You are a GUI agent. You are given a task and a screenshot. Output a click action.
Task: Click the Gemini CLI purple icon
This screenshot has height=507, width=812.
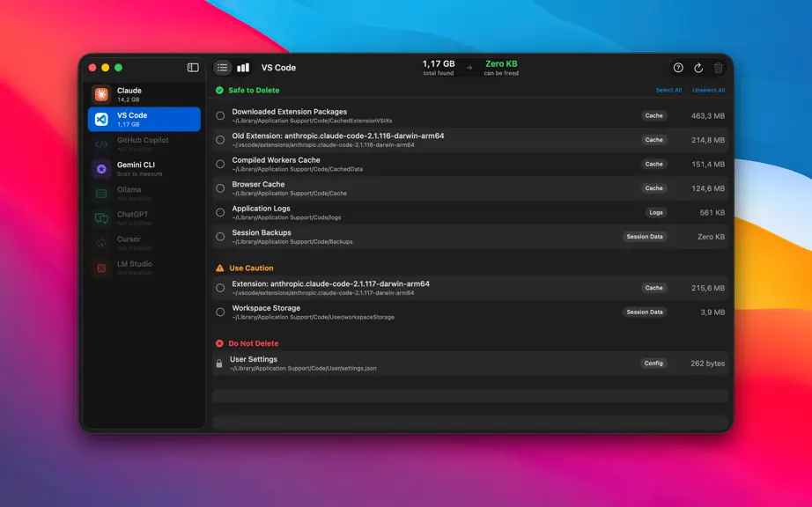coord(101,169)
